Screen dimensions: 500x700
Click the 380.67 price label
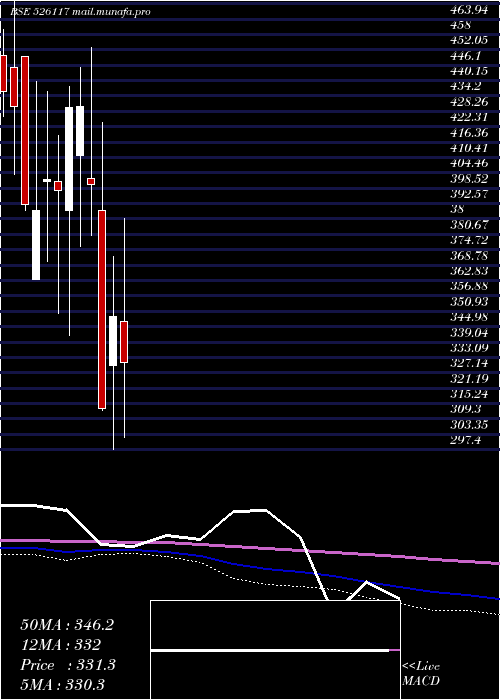tap(469, 225)
